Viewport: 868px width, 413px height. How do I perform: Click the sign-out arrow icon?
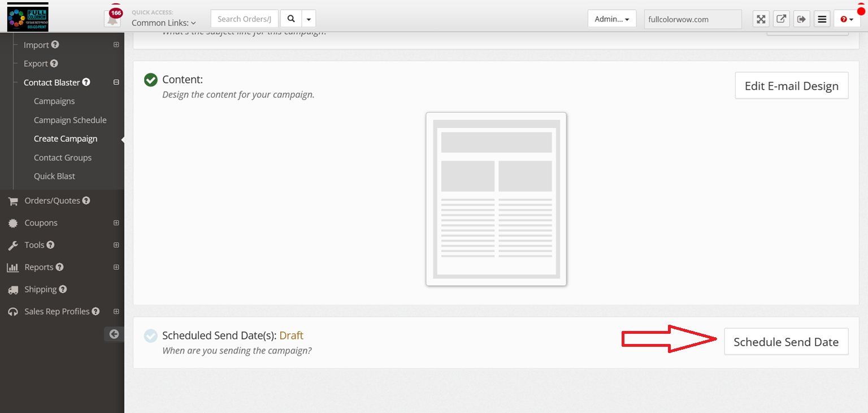tap(801, 19)
